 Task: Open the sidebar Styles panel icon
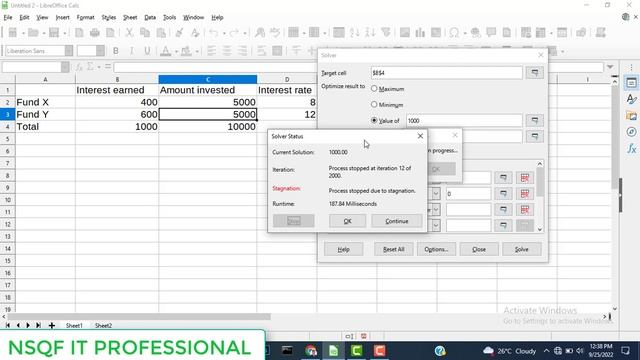coord(631,99)
